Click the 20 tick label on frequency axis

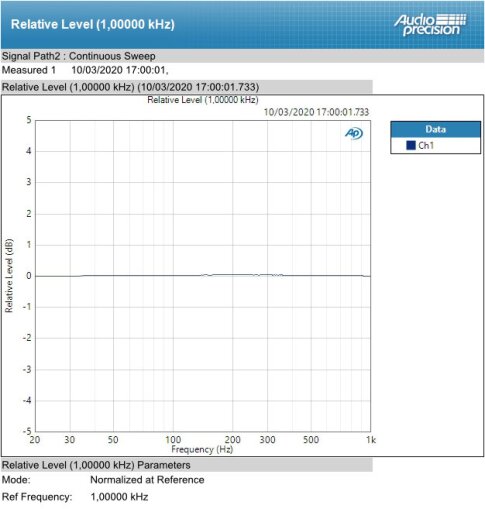click(x=35, y=440)
